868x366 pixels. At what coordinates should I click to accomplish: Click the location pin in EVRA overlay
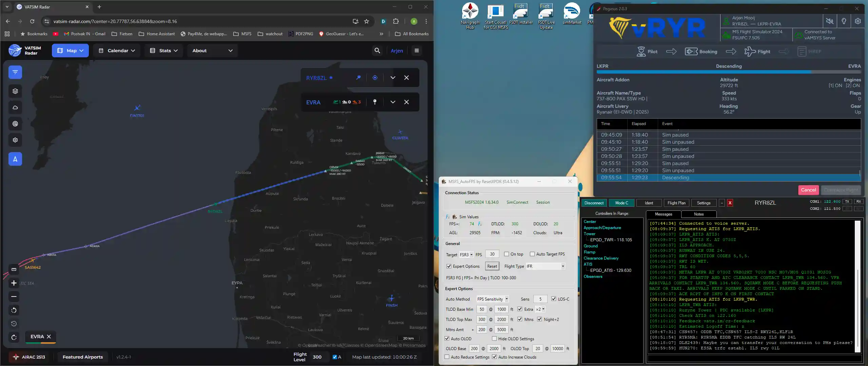point(375,102)
